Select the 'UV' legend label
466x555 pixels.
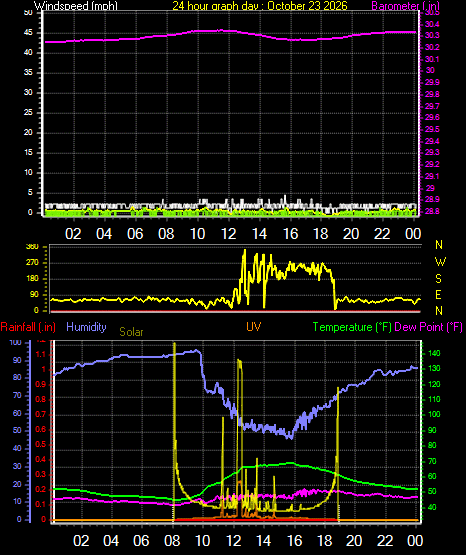[x=254, y=327]
